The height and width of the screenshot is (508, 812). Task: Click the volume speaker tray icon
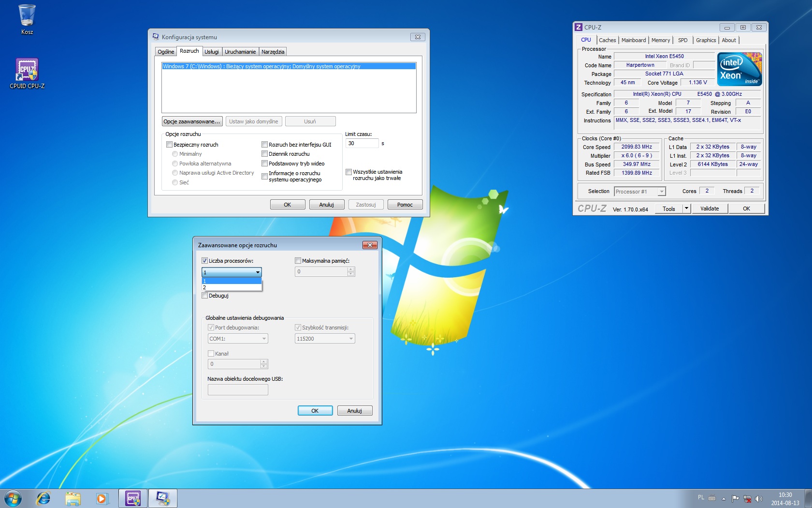coord(758,498)
